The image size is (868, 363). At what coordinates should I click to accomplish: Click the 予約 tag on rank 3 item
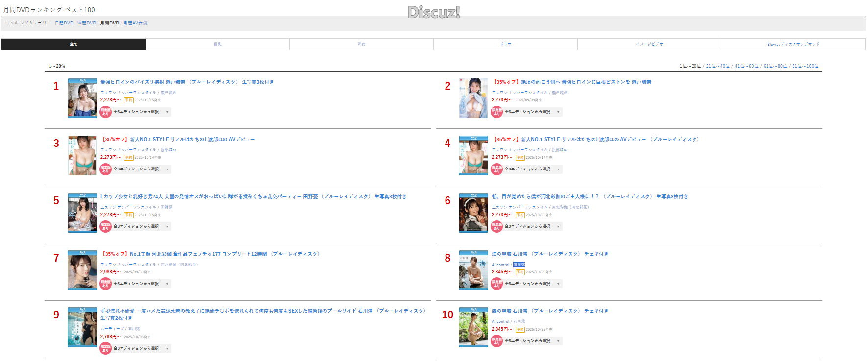[128, 157]
